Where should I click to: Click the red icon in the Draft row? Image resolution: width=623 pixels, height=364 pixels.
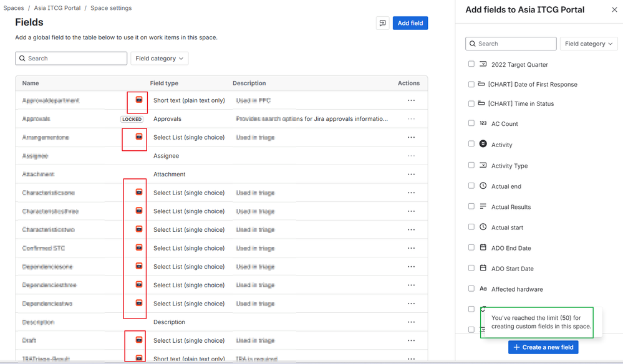[x=139, y=340]
